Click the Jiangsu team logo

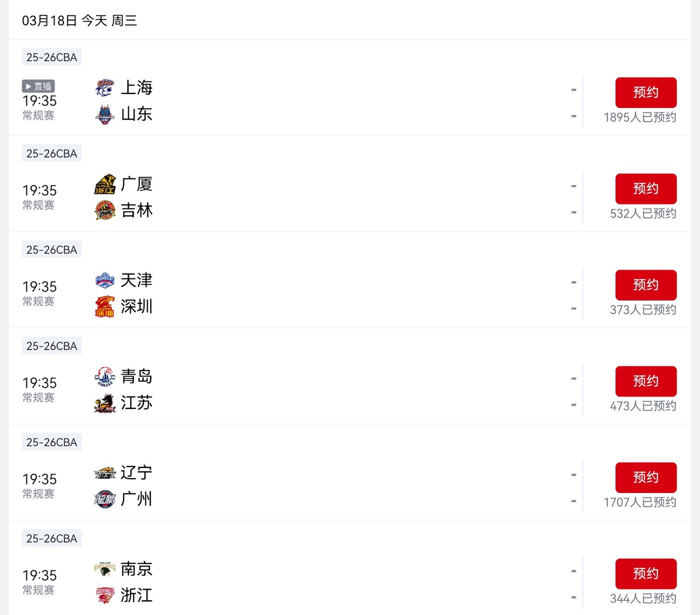pyautogui.click(x=105, y=403)
